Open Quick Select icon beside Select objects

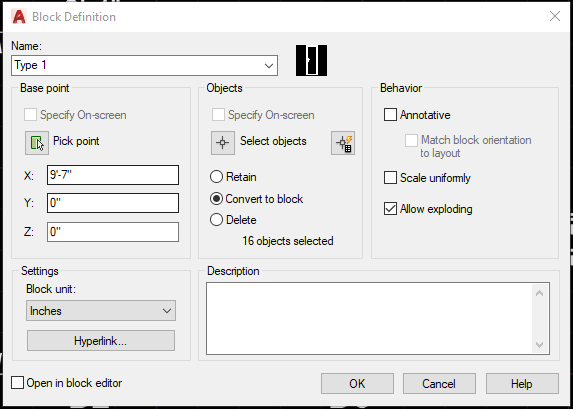343,143
